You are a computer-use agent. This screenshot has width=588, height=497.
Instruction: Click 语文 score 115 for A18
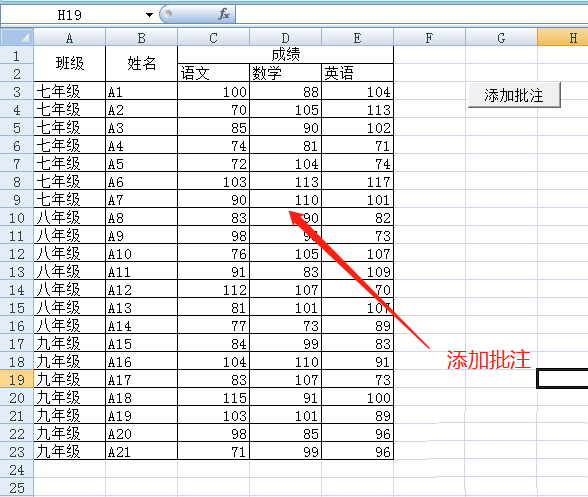213,398
